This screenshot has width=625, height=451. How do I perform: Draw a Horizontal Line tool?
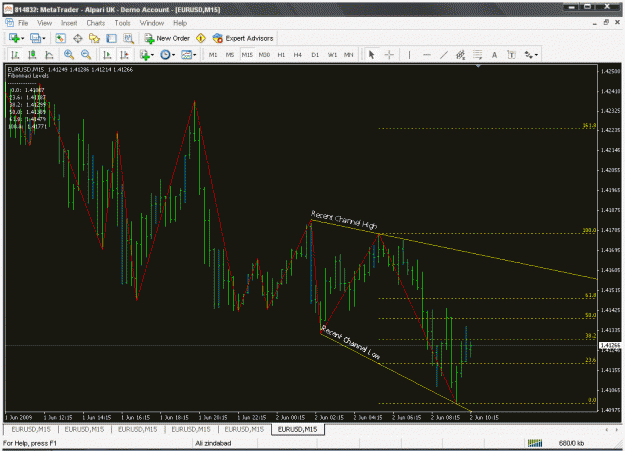[x=426, y=55]
